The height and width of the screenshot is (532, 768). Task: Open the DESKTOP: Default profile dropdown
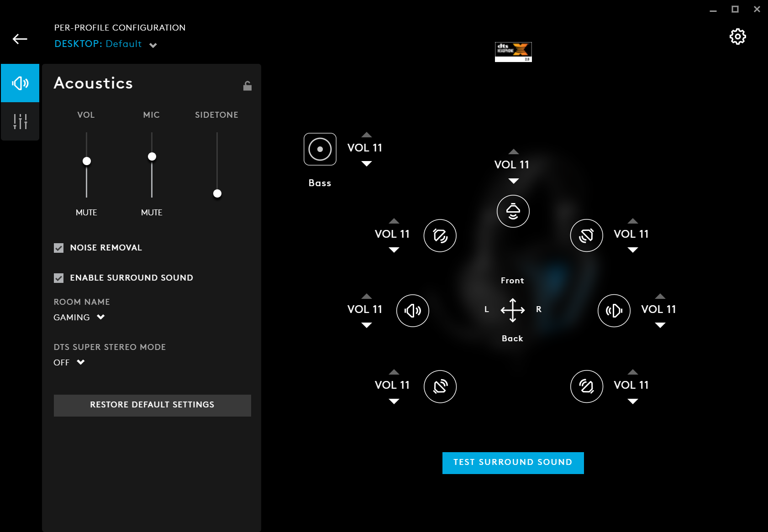[x=106, y=44]
